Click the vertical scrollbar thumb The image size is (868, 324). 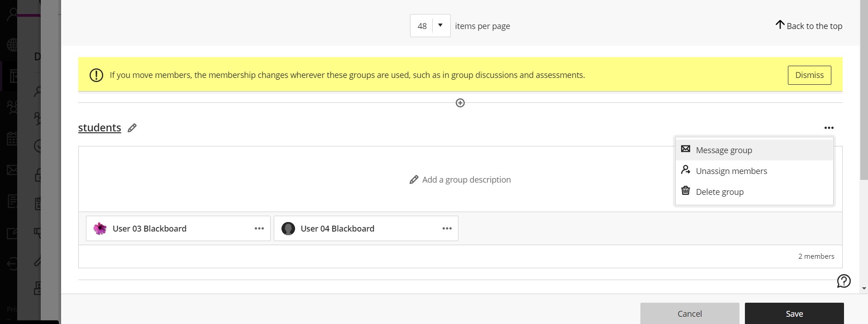point(864,90)
